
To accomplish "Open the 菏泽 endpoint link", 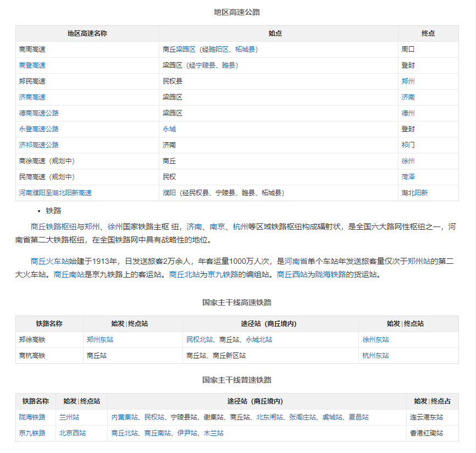I will click(x=408, y=177).
